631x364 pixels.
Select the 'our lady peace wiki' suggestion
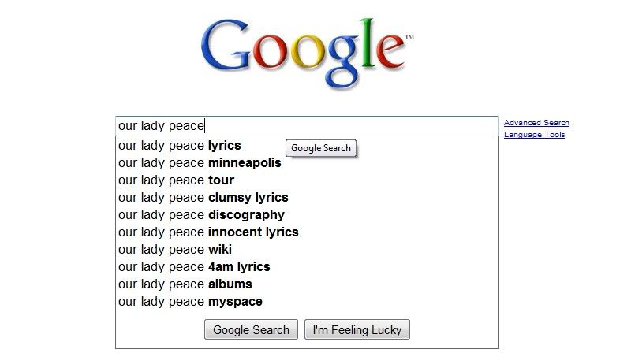(x=307, y=249)
